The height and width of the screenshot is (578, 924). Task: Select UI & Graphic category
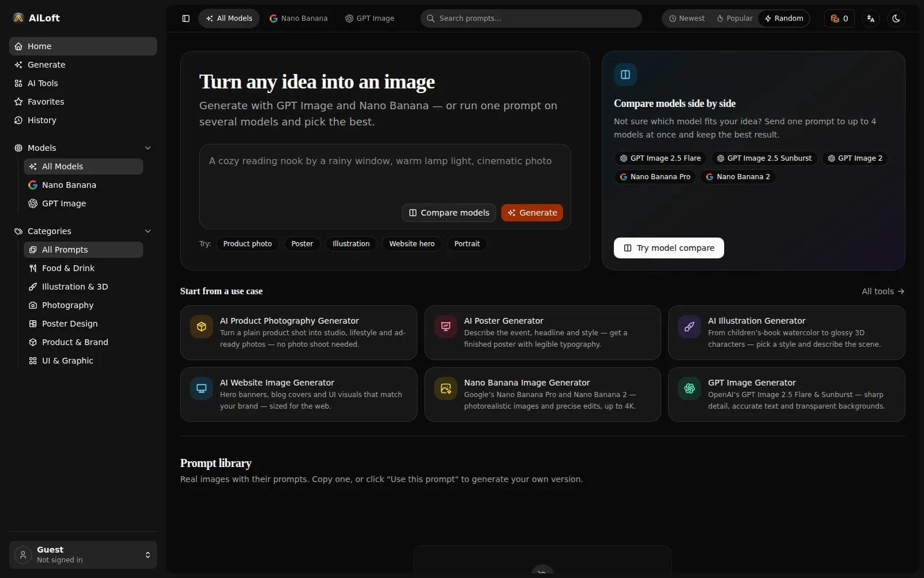tap(83, 361)
